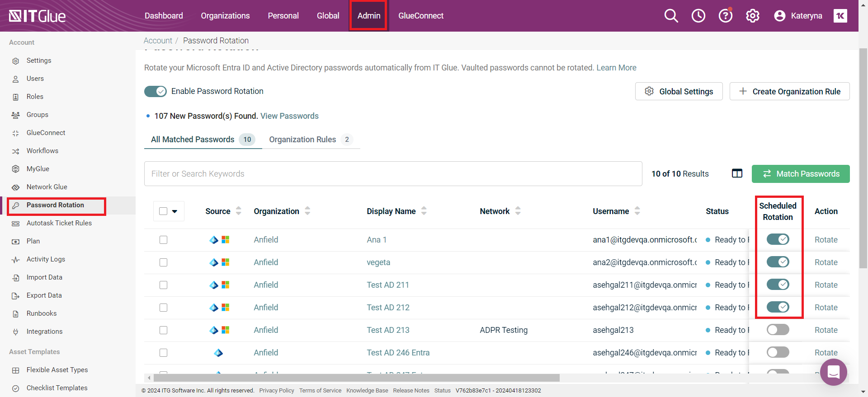Screen dimensions: 868x397
Task: Click the Settings sidebar gear icon
Action: (16, 61)
